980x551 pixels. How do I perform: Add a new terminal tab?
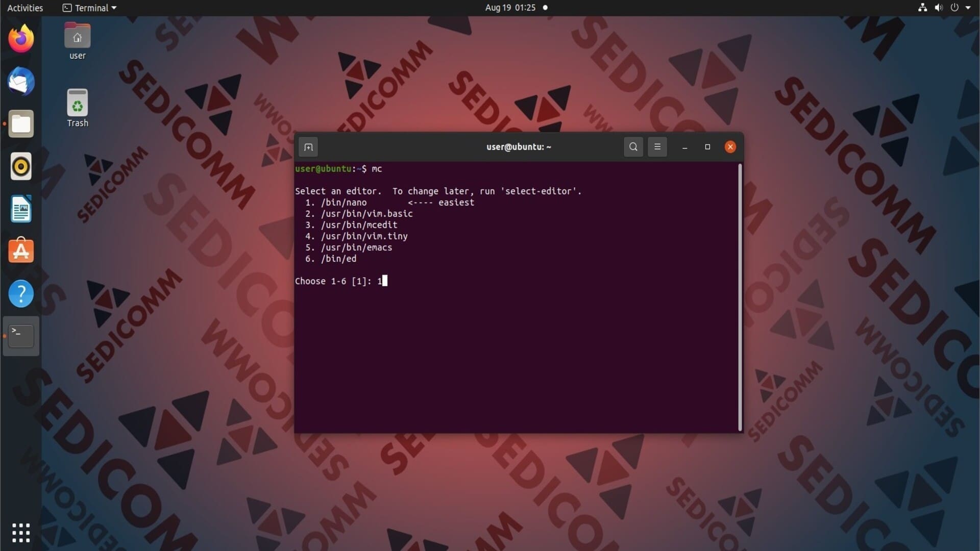click(x=308, y=147)
